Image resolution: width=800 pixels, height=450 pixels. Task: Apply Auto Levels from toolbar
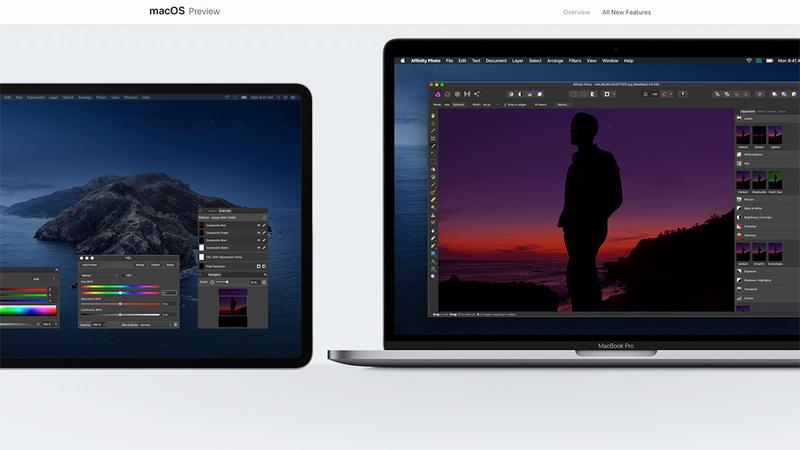pos(511,94)
